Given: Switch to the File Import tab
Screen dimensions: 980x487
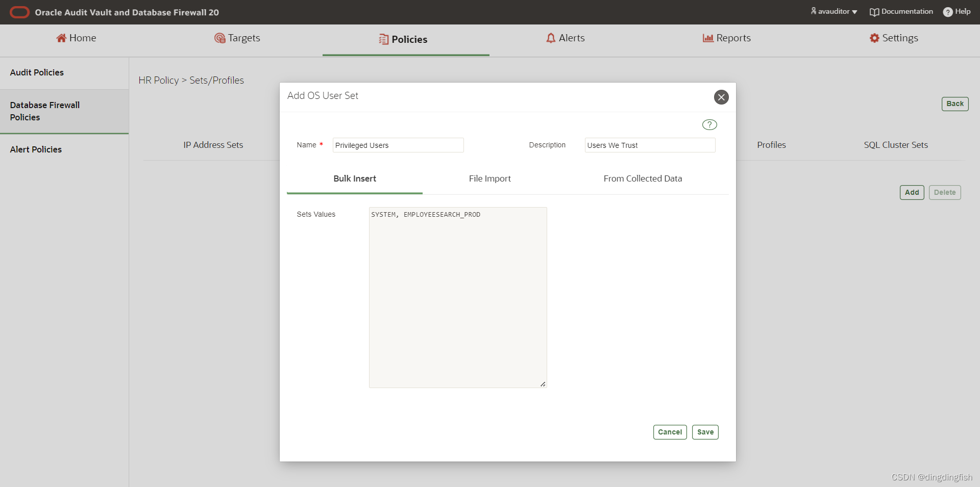Looking at the screenshot, I should pyautogui.click(x=490, y=178).
